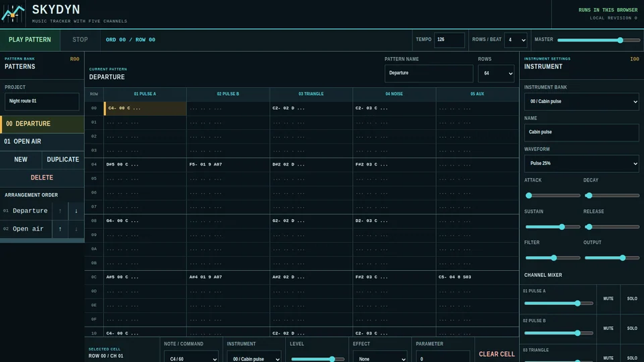
Task: Mute the 01 Pulse A channel
Action: click(x=608, y=299)
